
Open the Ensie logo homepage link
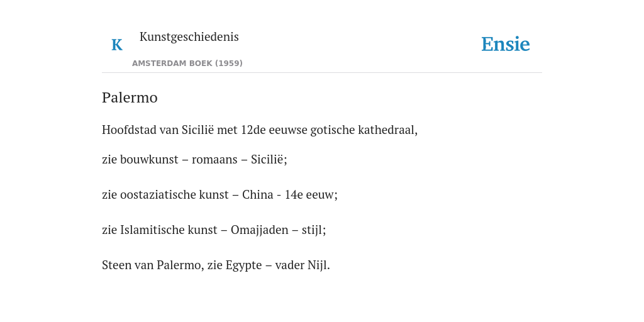tap(506, 44)
